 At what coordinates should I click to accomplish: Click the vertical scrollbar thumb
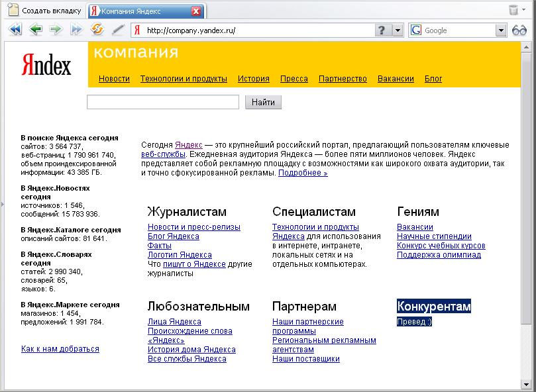pyautogui.click(x=527, y=188)
